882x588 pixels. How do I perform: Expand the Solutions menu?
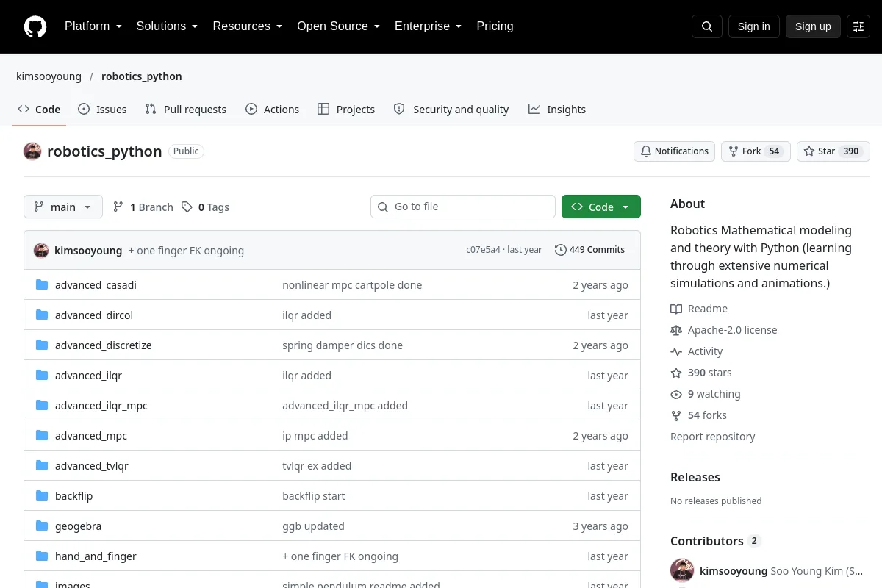click(167, 26)
